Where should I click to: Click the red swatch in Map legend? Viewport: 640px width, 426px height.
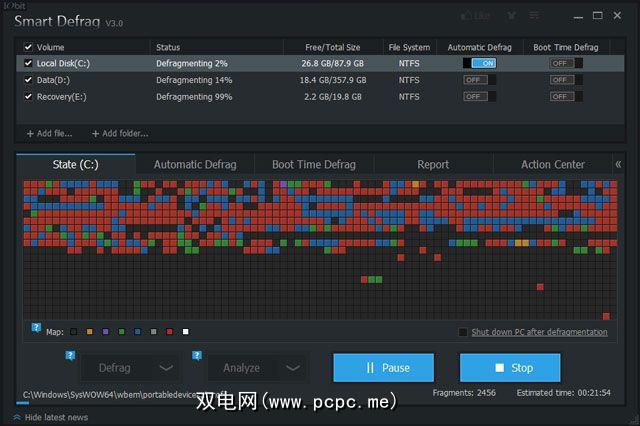click(x=170, y=332)
